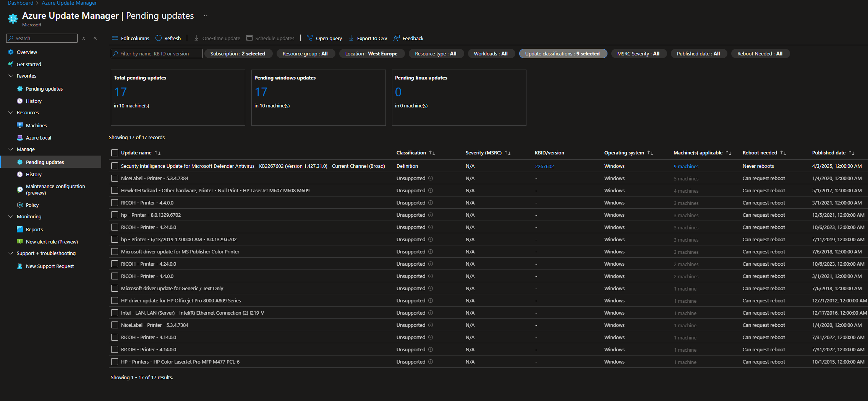Click the Filter by name, KB ID field
868x401 pixels.
click(x=157, y=54)
